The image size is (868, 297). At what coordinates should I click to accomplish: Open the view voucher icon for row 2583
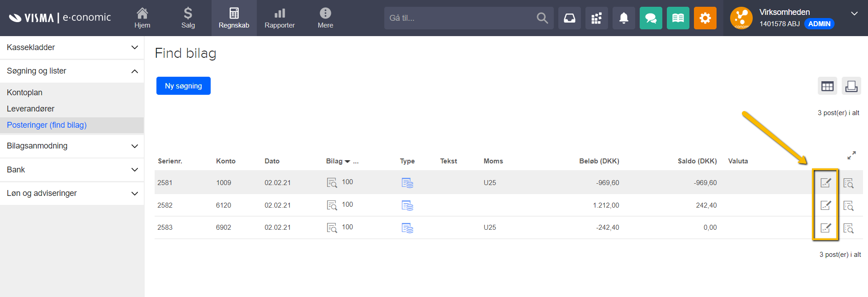[848, 228]
